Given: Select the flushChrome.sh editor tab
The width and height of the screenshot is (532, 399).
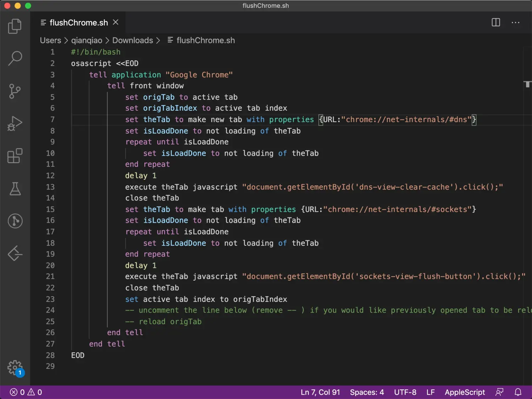Looking at the screenshot, I should click(78, 23).
